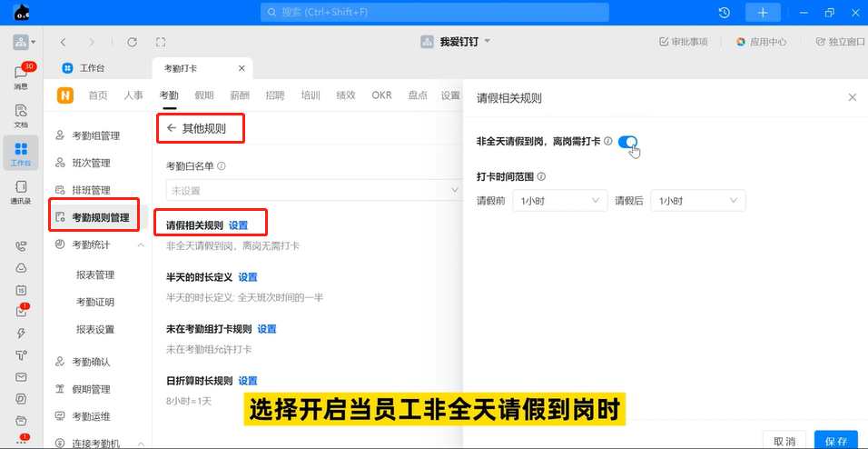Screen dimensions: 868x449
Task: Open 应用中心 in the top bar
Action: point(761,42)
